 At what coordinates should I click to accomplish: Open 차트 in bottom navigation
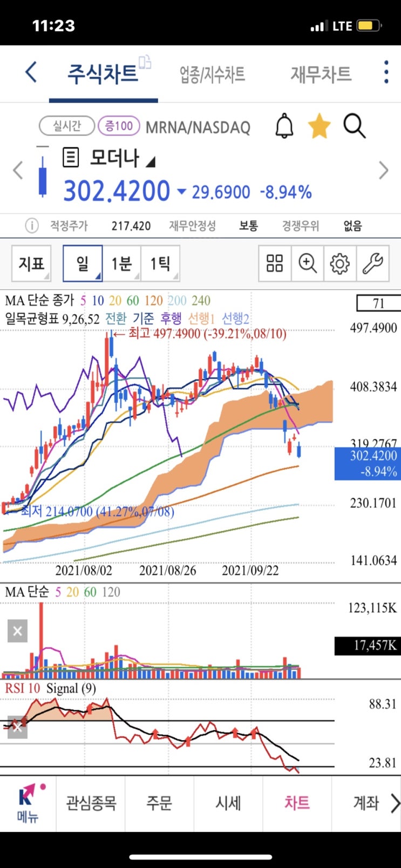click(297, 803)
